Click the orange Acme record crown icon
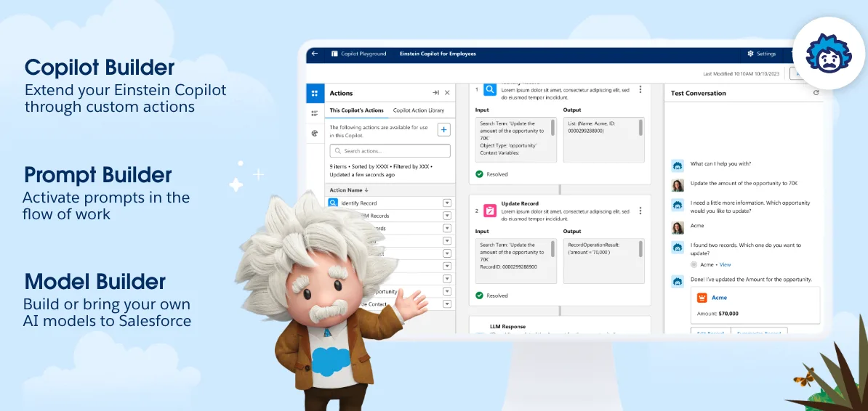The width and height of the screenshot is (868, 411). (x=702, y=298)
